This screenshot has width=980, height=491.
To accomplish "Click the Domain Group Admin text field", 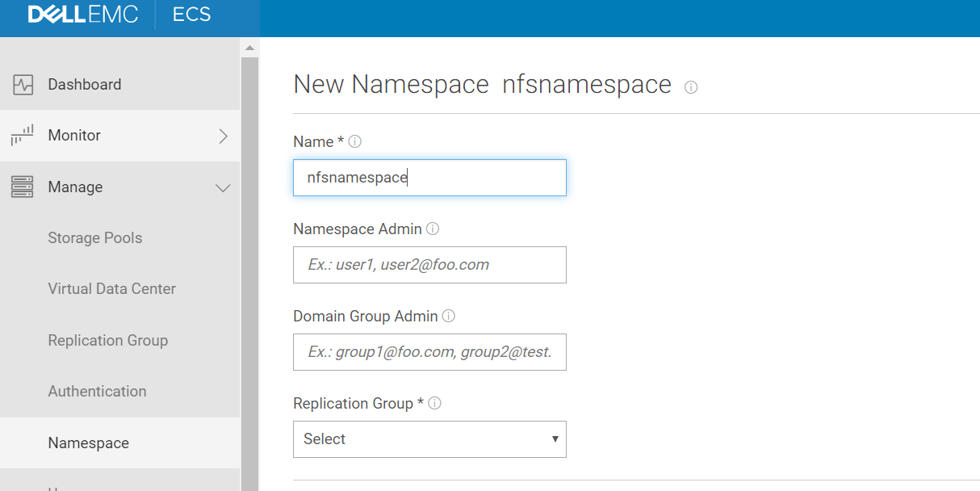I will [429, 352].
